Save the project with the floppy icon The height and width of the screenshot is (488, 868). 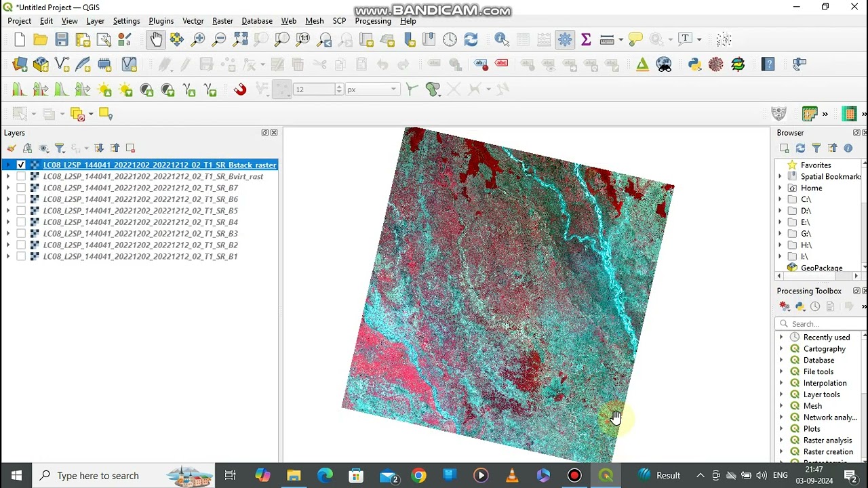pos(62,39)
